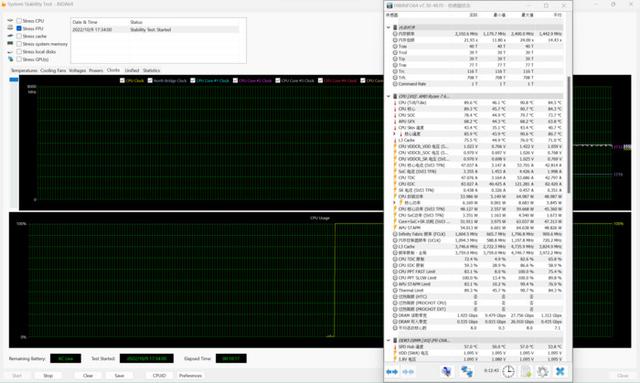Enable the Stress CPU checkbox
Image resolution: width=640 pixels, height=383 pixels.
tap(19, 20)
